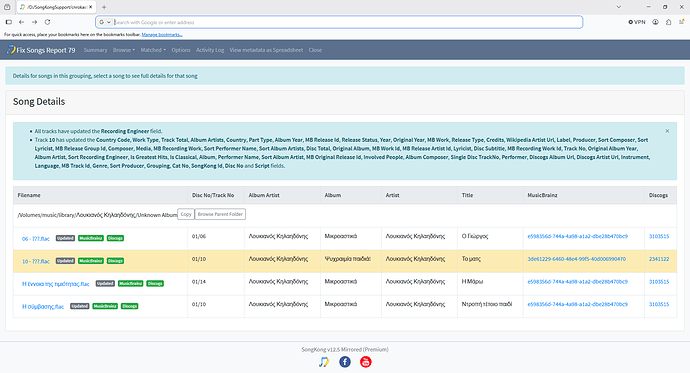
Task: Go to the Summary page
Action: pos(95,50)
